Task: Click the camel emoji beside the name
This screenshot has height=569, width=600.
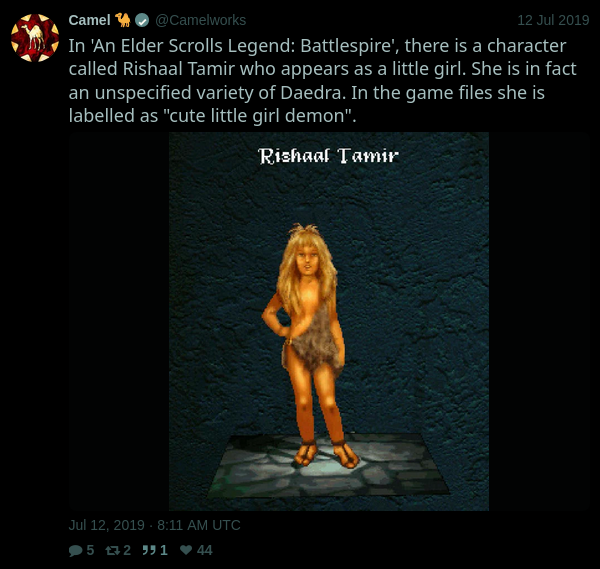Action: coord(123,20)
